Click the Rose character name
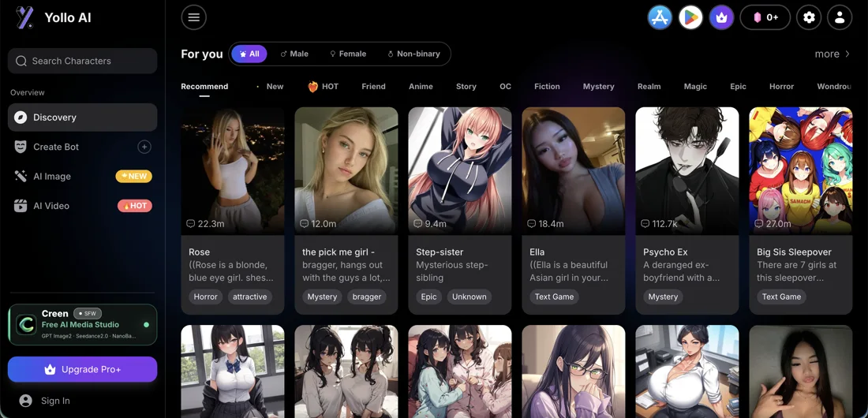Viewport: 868px width, 418px height. point(200,252)
